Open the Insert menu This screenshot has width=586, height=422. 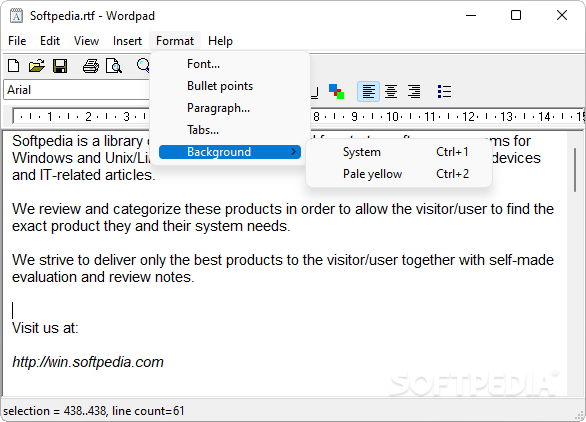(127, 41)
